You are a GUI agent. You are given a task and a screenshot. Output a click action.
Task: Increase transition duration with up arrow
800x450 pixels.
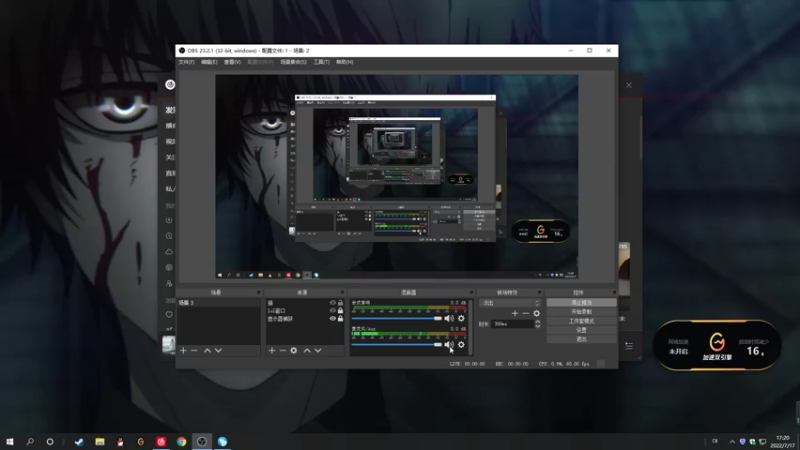(537, 322)
